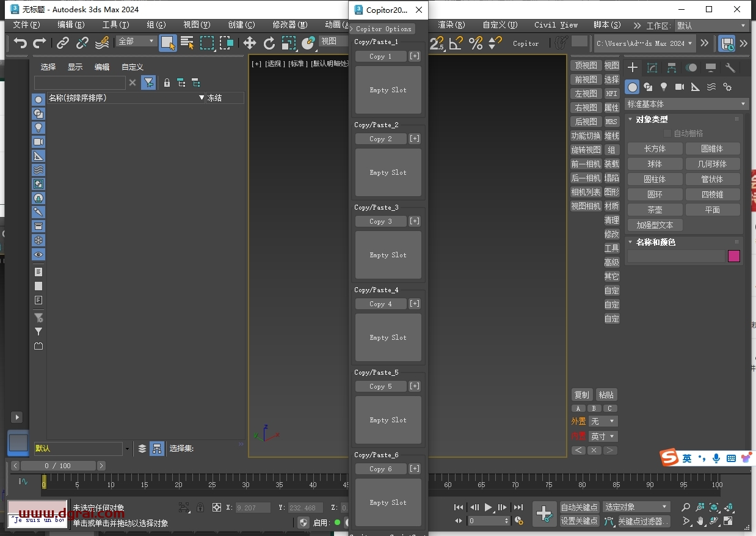Toggle the Percent Snap icon
The height and width of the screenshot is (536, 756).
(476, 43)
